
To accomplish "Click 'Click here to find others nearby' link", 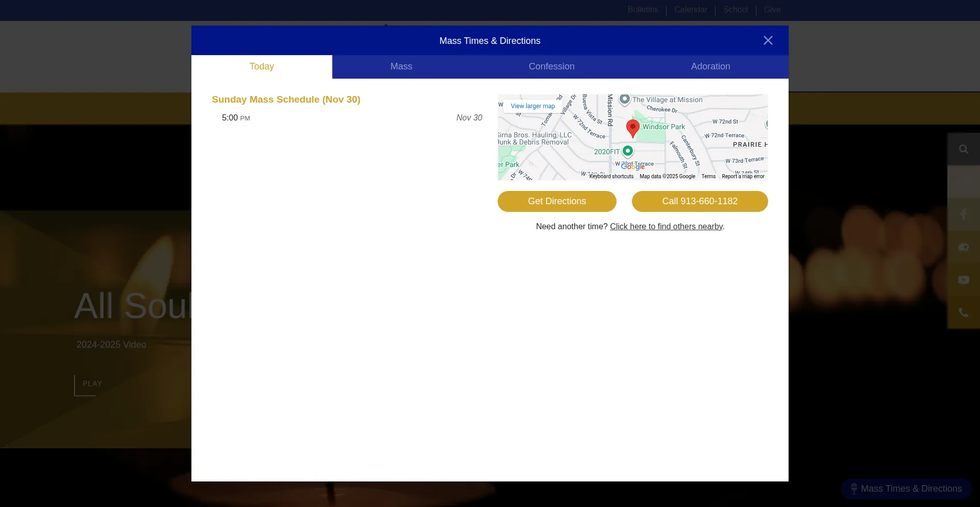I will tap(666, 227).
